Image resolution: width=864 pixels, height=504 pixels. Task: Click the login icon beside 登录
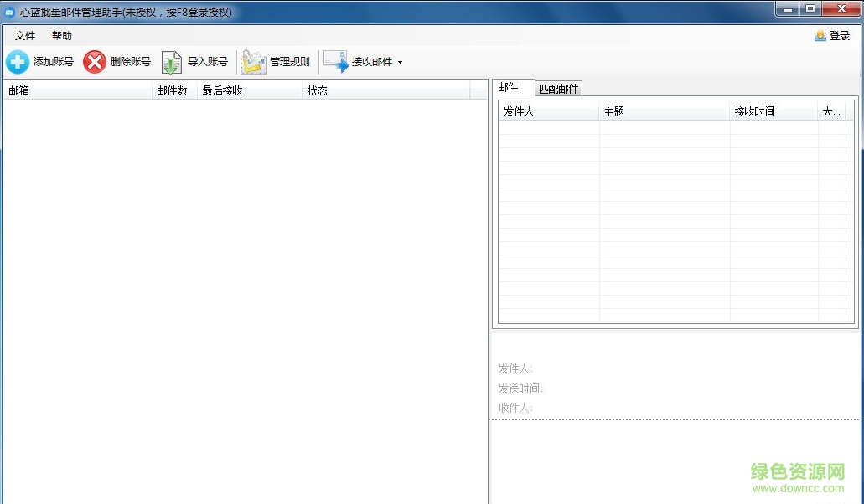point(820,36)
